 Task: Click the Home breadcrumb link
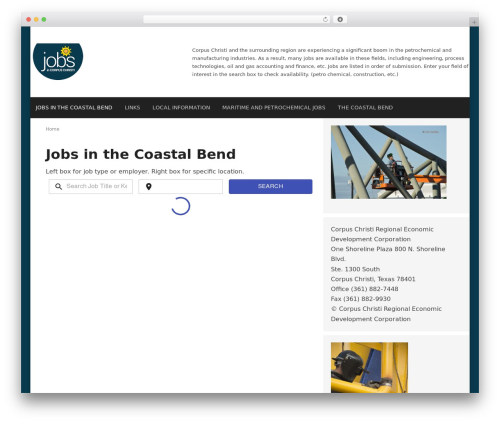52,129
